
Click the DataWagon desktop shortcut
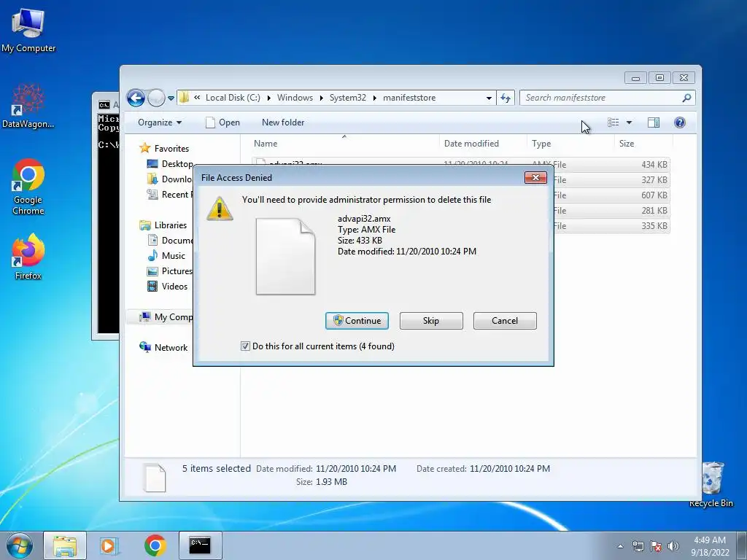point(28,106)
